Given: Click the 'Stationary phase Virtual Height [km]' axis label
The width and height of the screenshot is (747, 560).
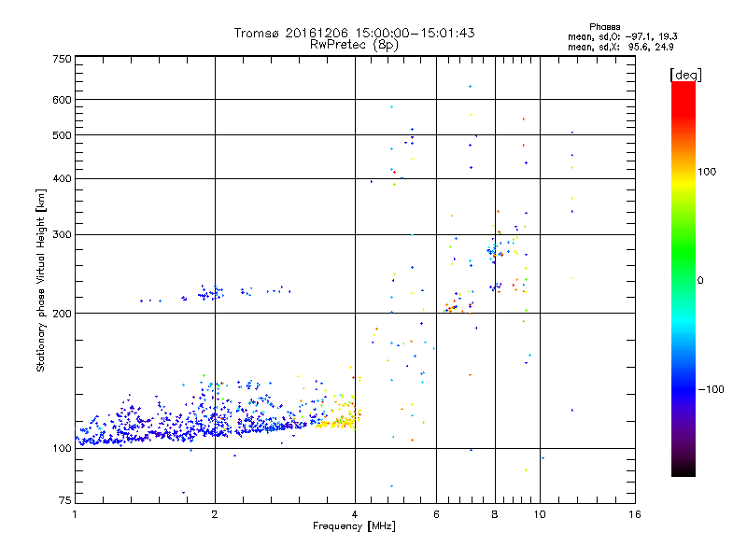Looking at the screenshot, I should coord(41,281).
